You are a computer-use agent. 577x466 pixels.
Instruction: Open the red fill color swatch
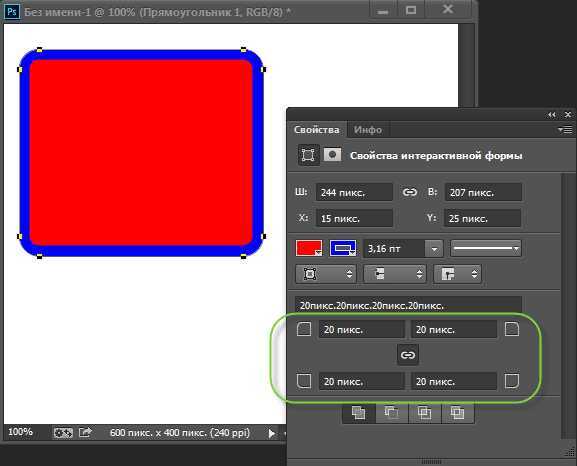(309, 248)
